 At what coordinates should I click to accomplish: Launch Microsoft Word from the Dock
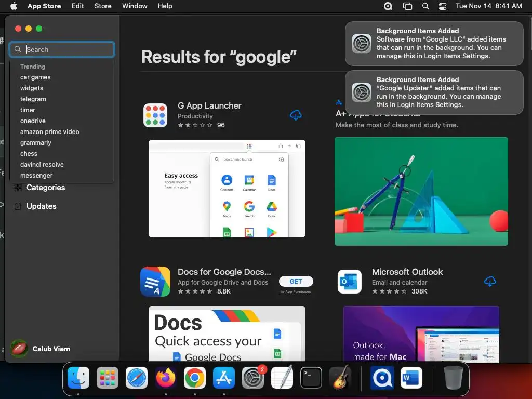click(411, 378)
